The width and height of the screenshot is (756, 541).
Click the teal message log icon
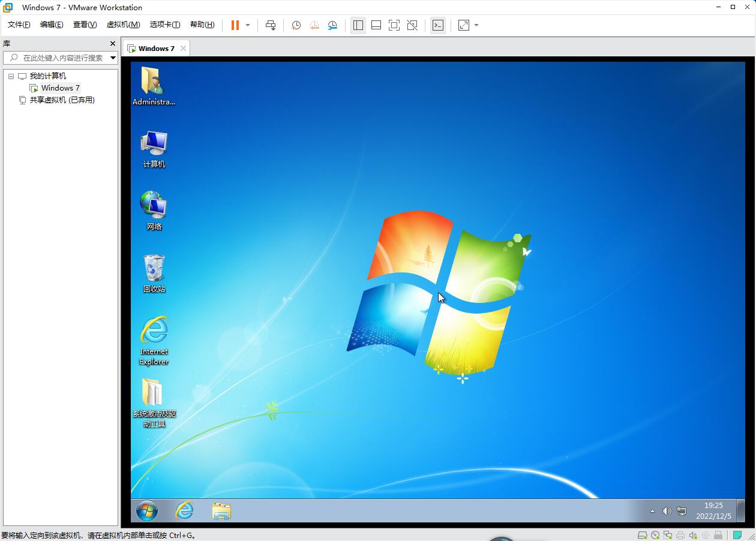click(736, 535)
